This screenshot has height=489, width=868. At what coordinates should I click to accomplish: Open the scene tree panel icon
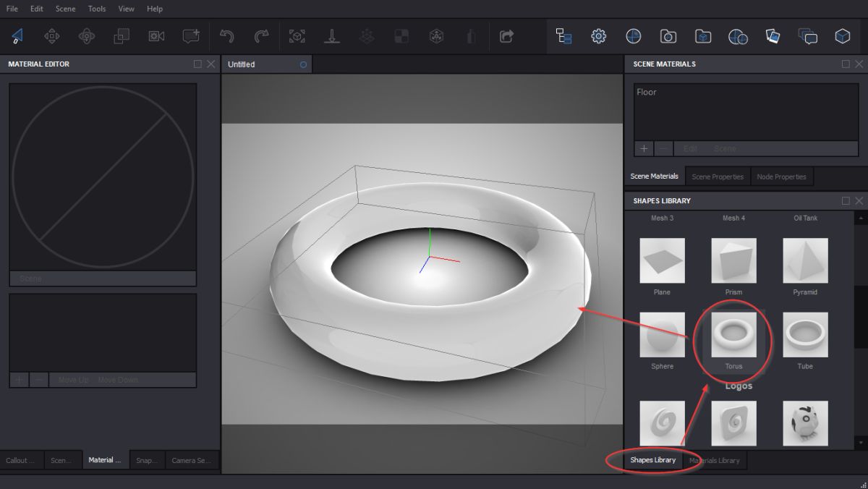564,35
